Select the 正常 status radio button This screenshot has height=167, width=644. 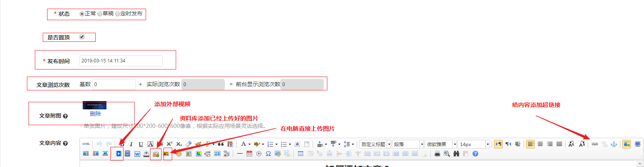pyautogui.click(x=82, y=14)
